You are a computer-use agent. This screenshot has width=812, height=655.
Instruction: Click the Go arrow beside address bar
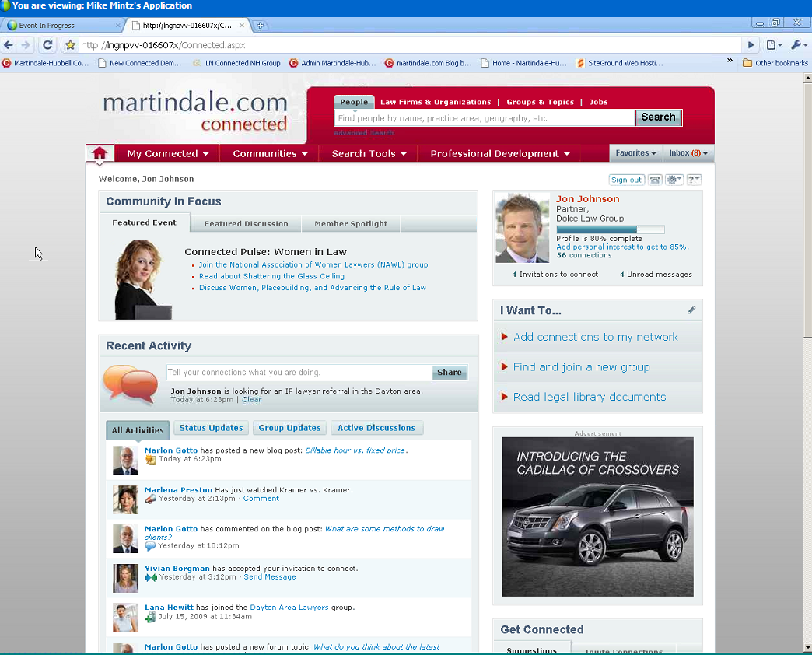click(751, 45)
